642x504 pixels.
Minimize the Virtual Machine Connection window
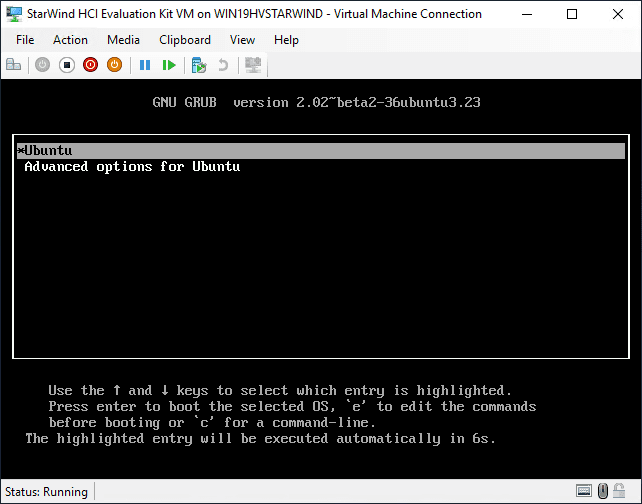coord(527,14)
